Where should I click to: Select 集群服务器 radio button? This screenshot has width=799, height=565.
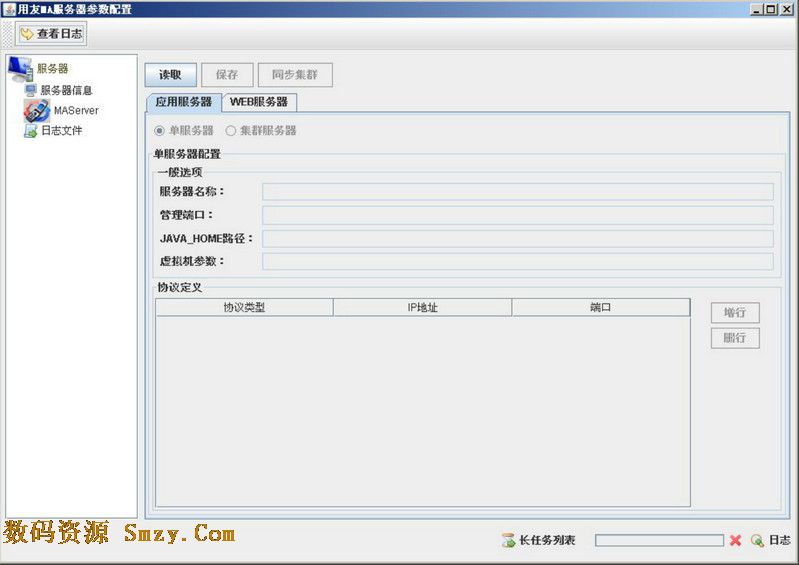click(231, 131)
